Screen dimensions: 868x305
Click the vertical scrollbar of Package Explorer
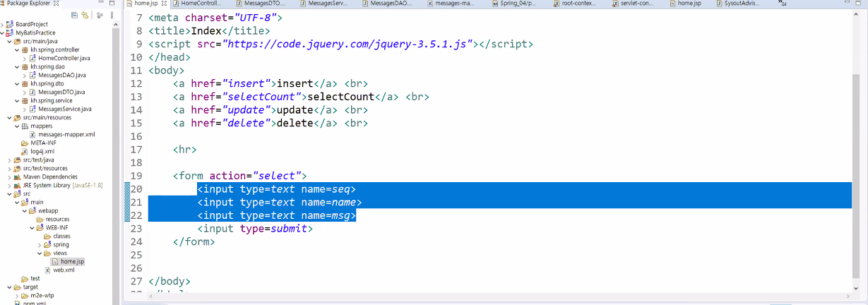coord(116,162)
